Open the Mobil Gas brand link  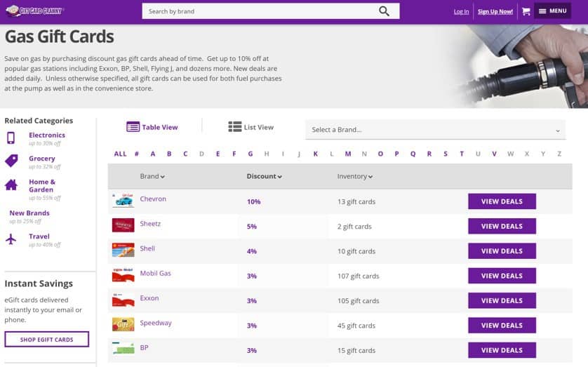pyautogui.click(x=155, y=274)
